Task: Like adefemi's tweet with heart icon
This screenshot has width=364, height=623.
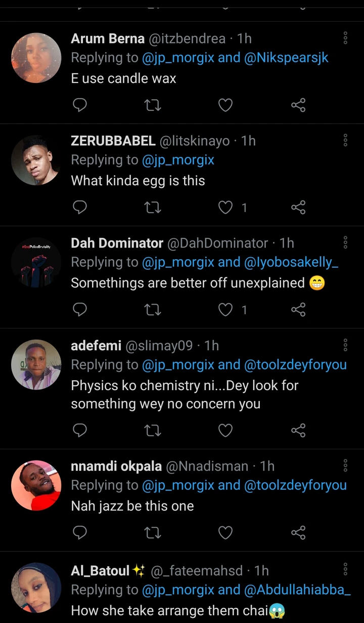Action: [x=225, y=430]
